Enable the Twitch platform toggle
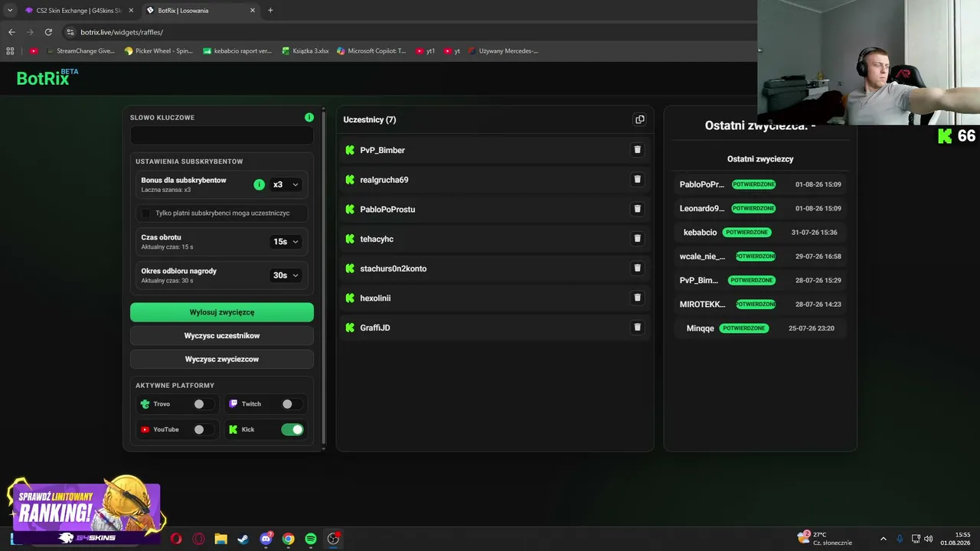This screenshot has height=551, width=980. click(292, 404)
